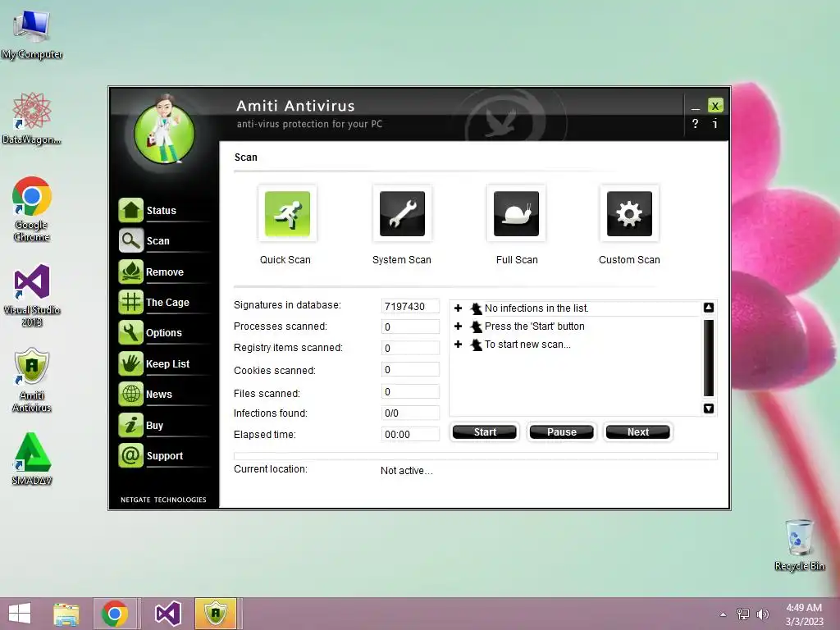
Task: Click Signatures in database field 7197430
Action: (410, 306)
